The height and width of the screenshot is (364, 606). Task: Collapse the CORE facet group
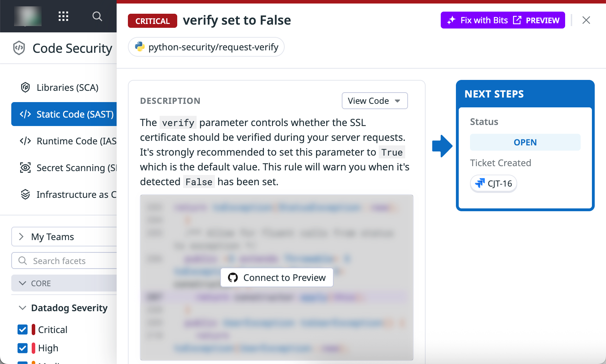(x=64, y=283)
